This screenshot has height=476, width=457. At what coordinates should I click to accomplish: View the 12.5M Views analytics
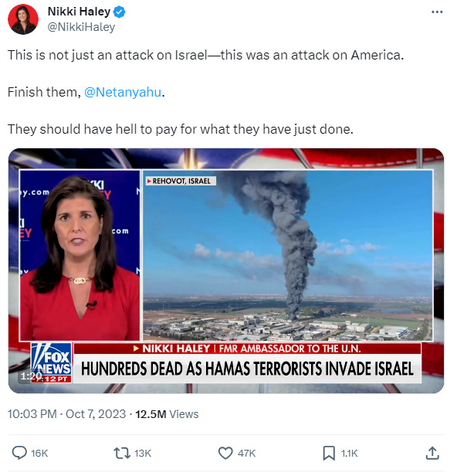[167, 414]
